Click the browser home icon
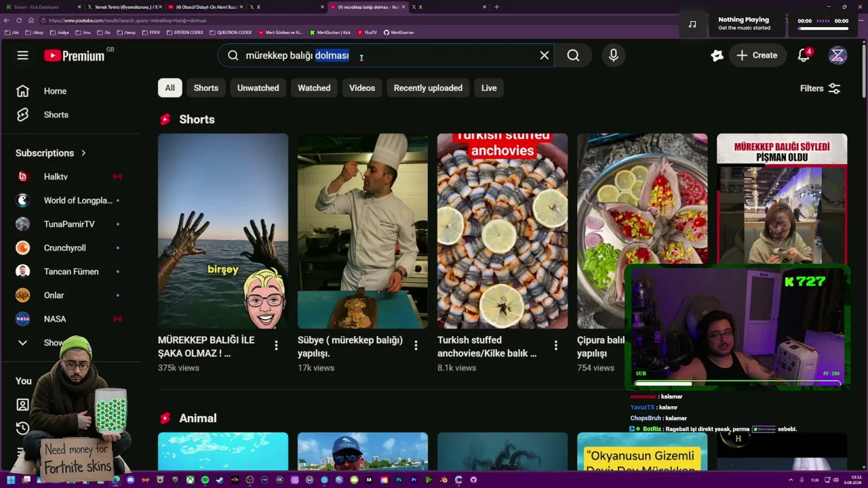Viewport: 868px width, 488px height. tap(31, 20)
